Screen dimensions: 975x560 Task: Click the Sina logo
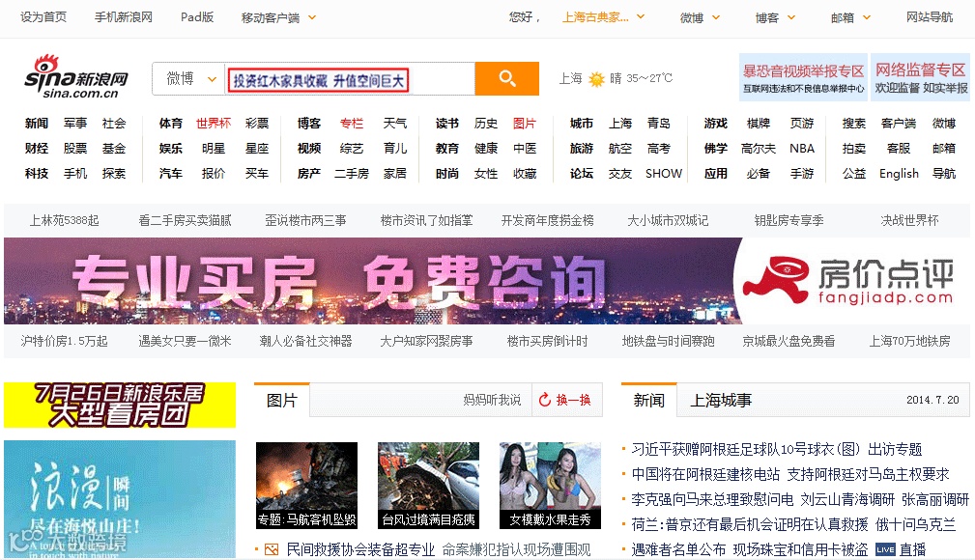[76, 77]
